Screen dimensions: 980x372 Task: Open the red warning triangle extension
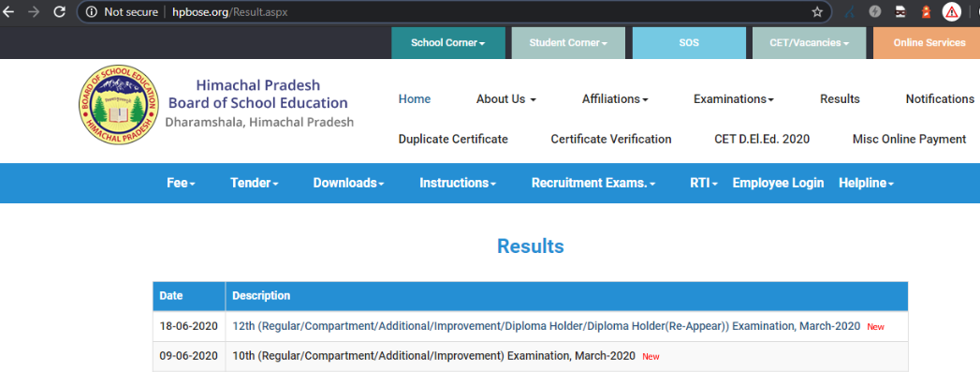click(x=951, y=11)
